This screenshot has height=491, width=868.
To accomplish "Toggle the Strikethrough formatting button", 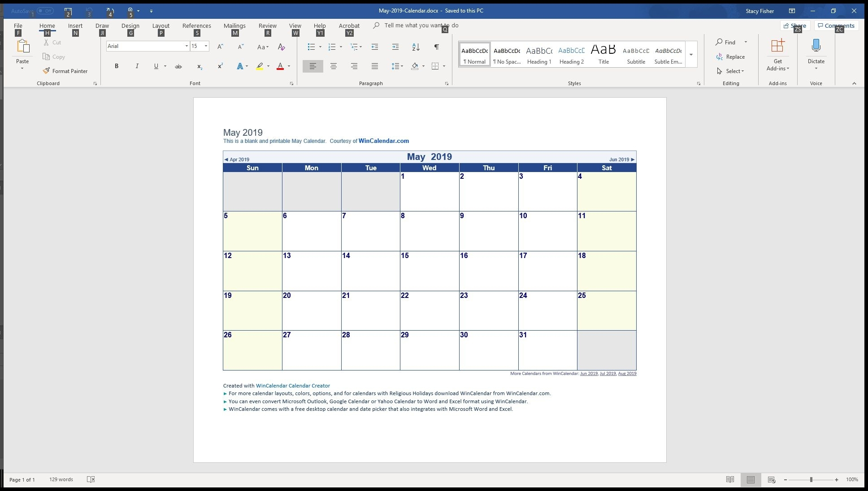I will click(178, 65).
